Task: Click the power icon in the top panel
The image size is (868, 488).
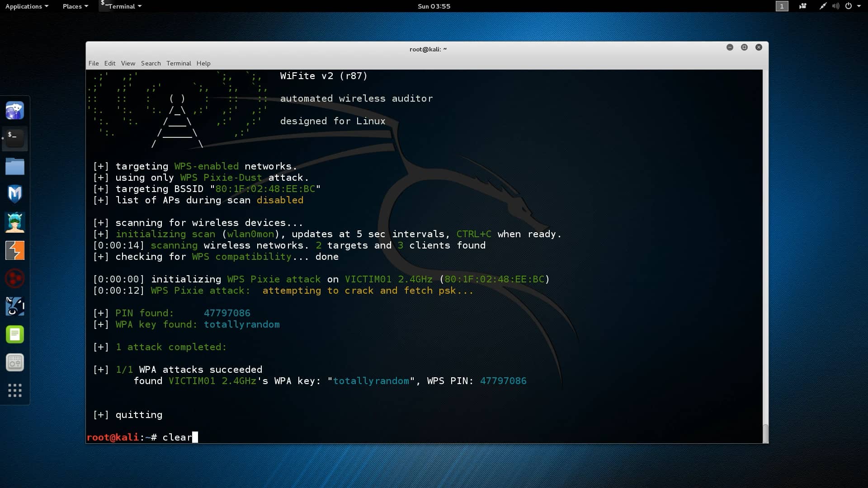Action: [x=849, y=6]
